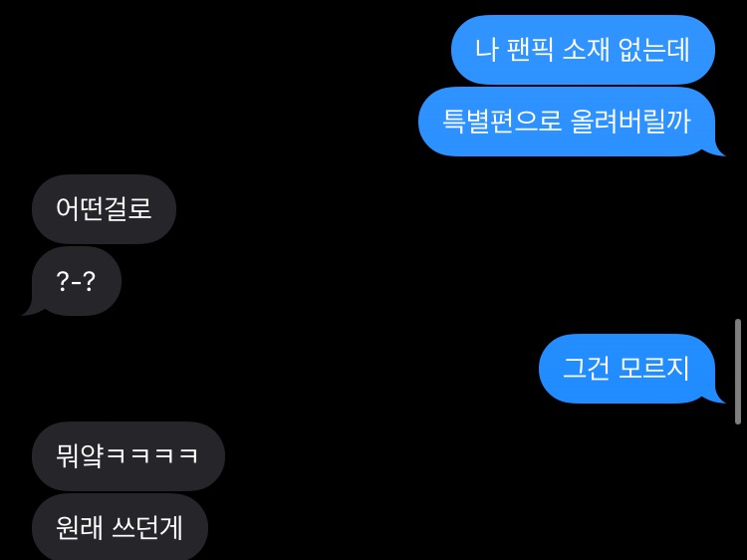The width and height of the screenshot is (747, 560).
Task: Click the word "특별편으로" in sent message
Action: [501, 122]
